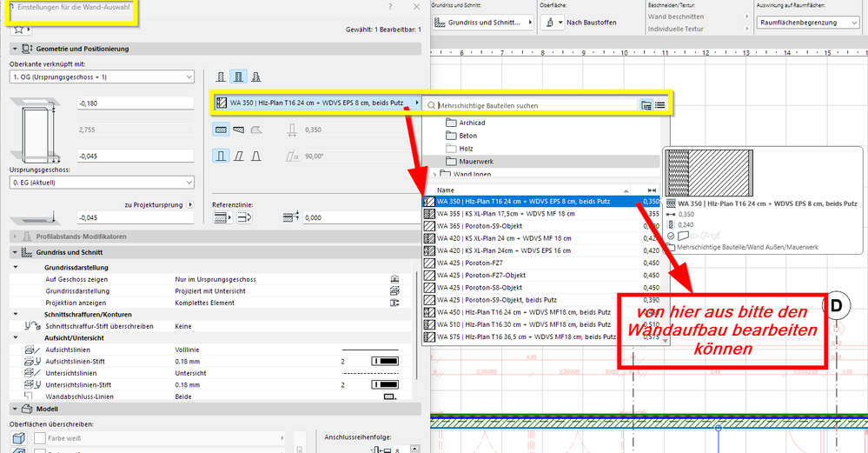Viewport: 868px width, 453px height.
Task: Select double-slanted wall complexity icon
Action: tap(255, 157)
